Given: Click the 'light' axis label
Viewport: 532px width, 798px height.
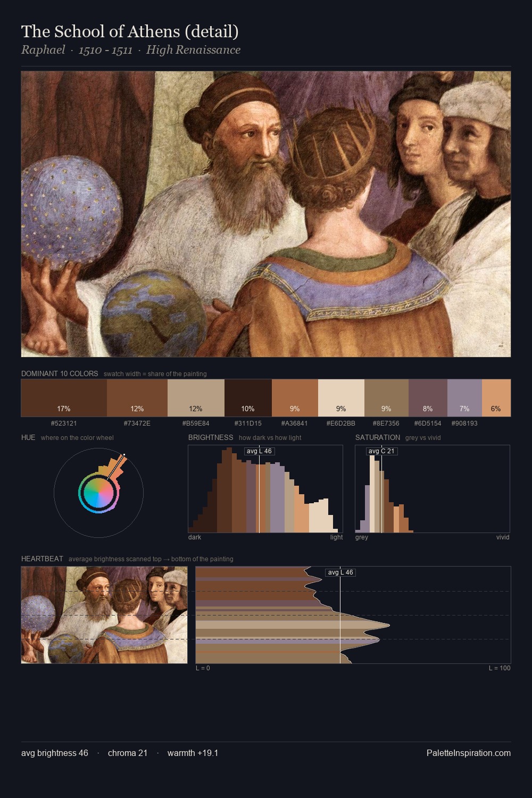Looking at the screenshot, I should pyautogui.click(x=336, y=537).
